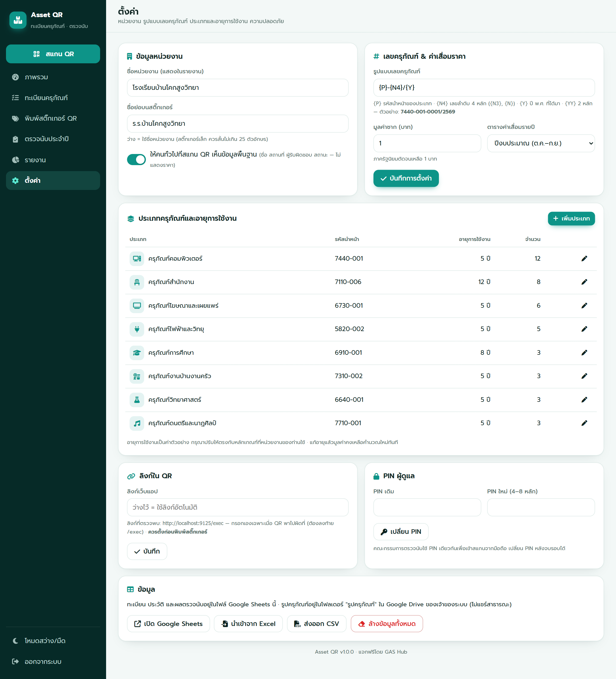Open the ตารางค่าเสื่อมรายปี dropdown
The height and width of the screenshot is (679, 616).
click(541, 143)
